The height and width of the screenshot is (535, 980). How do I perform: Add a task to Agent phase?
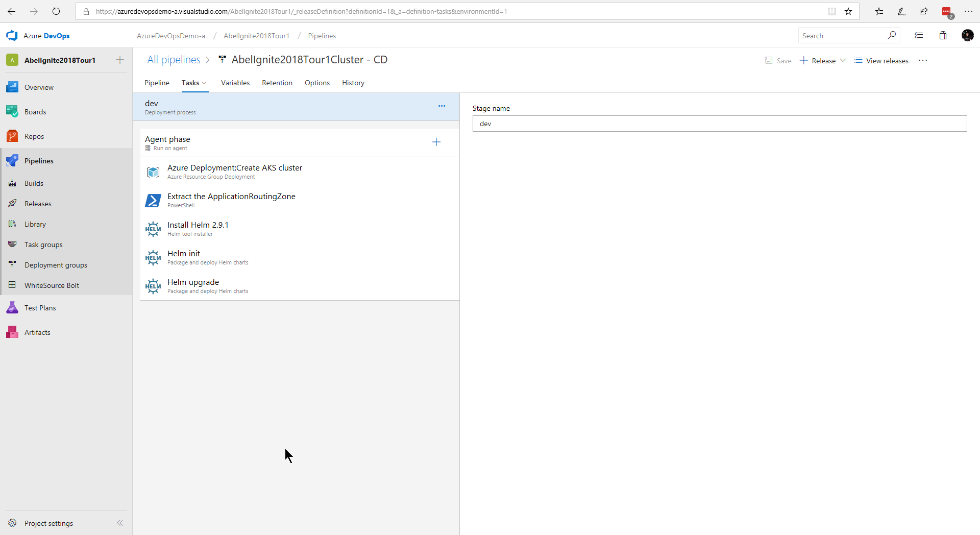(x=436, y=142)
